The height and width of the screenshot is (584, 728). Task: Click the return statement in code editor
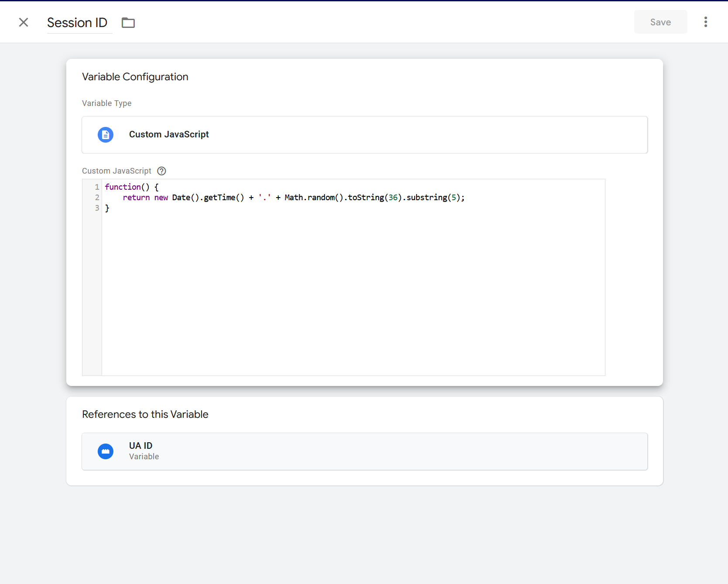pyautogui.click(x=136, y=198)
